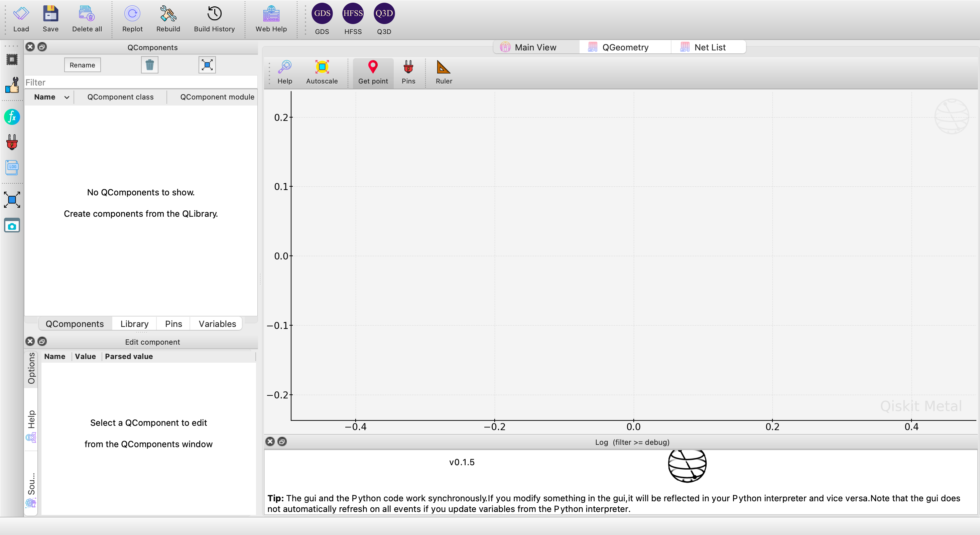Viewport: 980px width, 535px height.
Task: Click the variables fx sidebar icon
Action: coord(12,117)
